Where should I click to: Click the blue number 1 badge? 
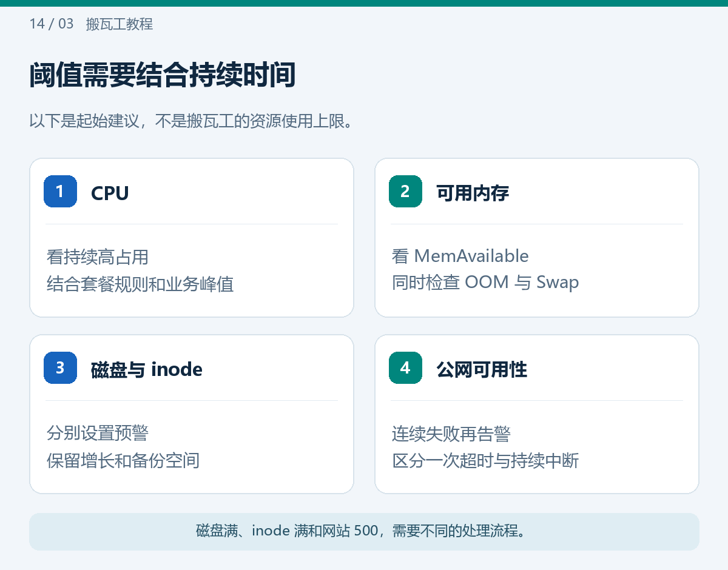click(60, 192)
